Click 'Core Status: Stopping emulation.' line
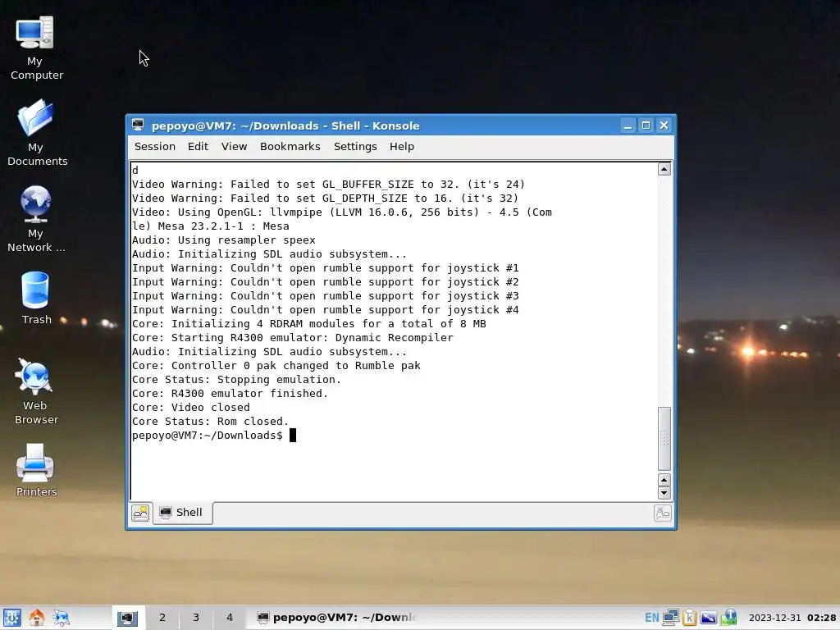 pyautogui.click(x=236, y=380)
